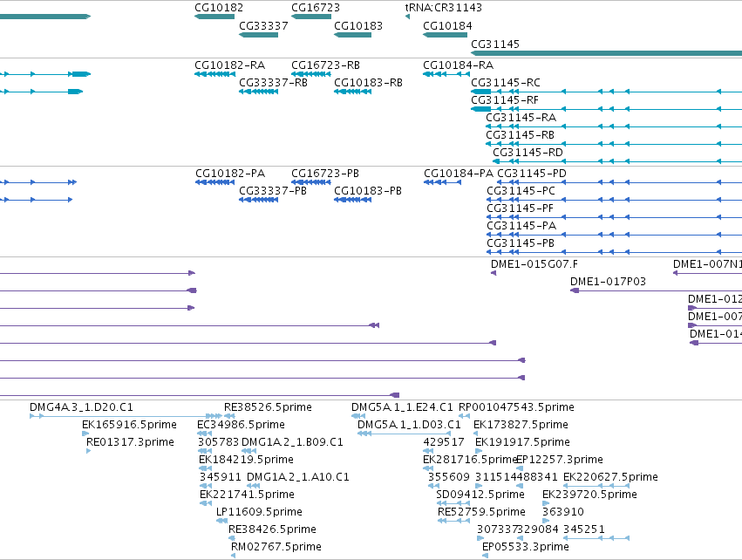Select the EK281716.5prime EST label
This screenshot has height=560, width=742.
tap(469, 460)
